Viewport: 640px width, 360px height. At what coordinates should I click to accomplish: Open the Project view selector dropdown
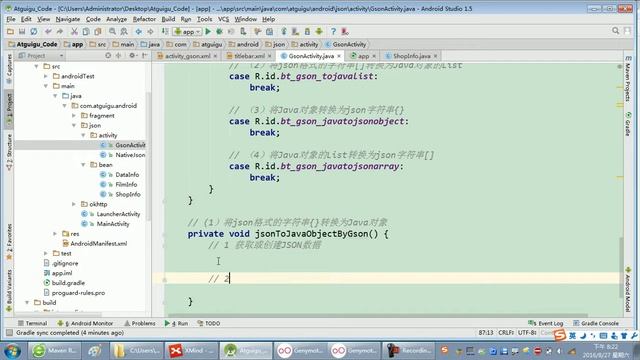click(41, 56)
